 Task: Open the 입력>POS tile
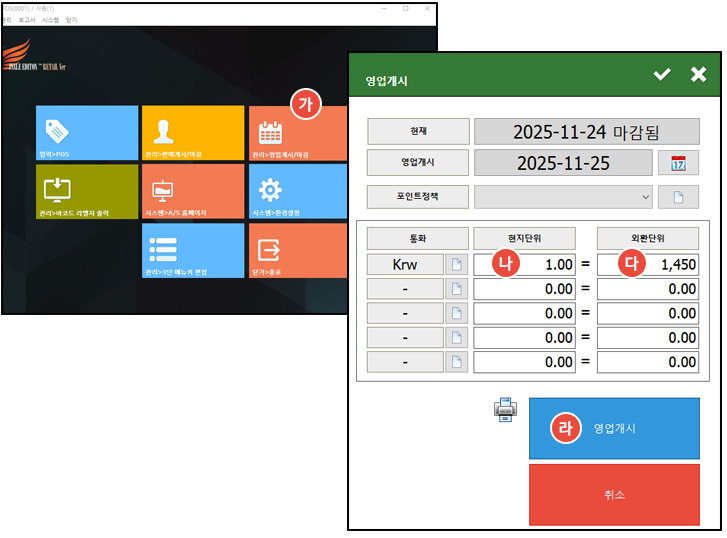[86, 133]
